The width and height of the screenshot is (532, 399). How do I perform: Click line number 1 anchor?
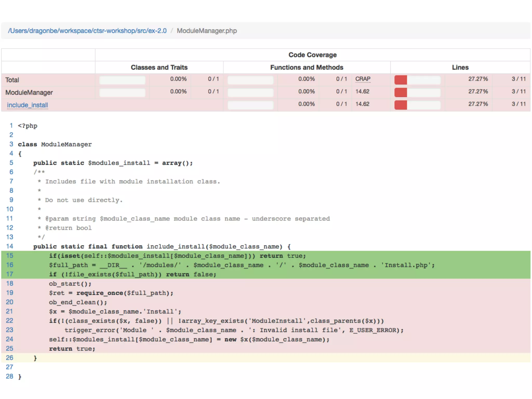pyautogui.click(x=11, y=126)
